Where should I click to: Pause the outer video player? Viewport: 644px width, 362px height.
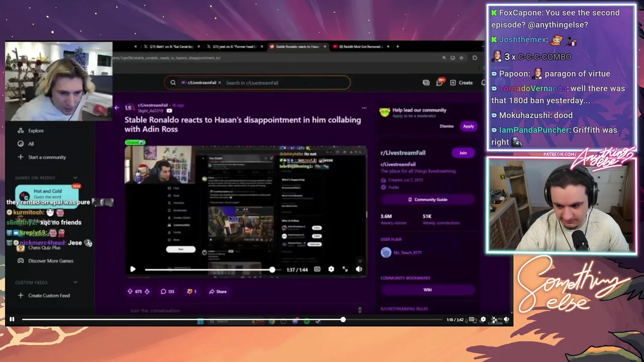coord(12,319)
